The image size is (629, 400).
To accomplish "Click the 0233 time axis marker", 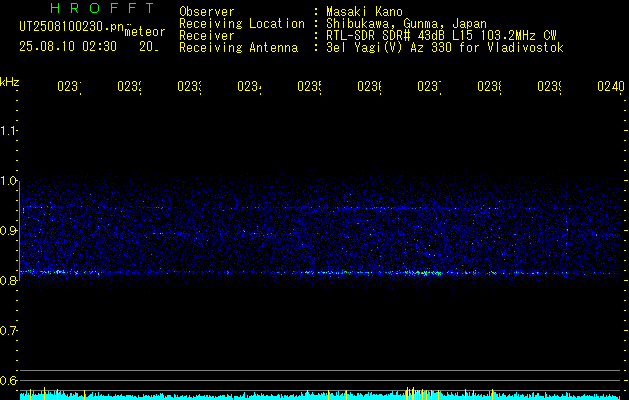I will coord(189,86).
